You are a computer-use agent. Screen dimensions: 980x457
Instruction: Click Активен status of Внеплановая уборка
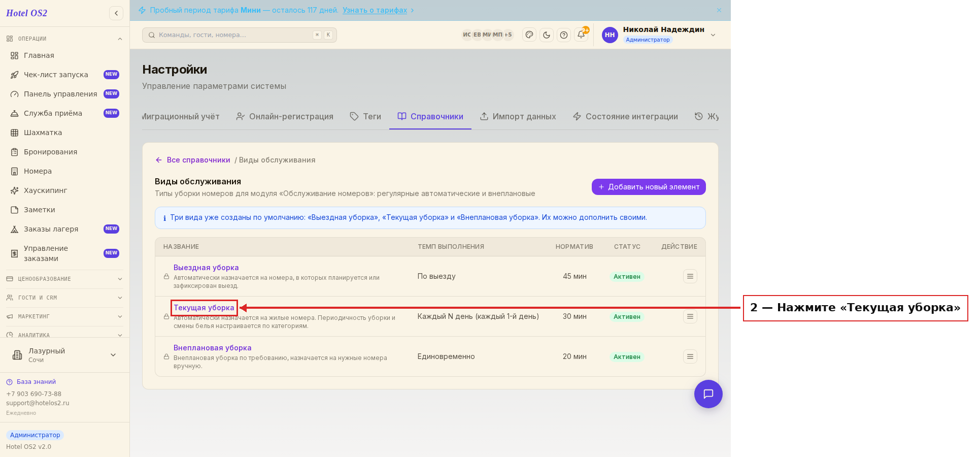(627, 357)
